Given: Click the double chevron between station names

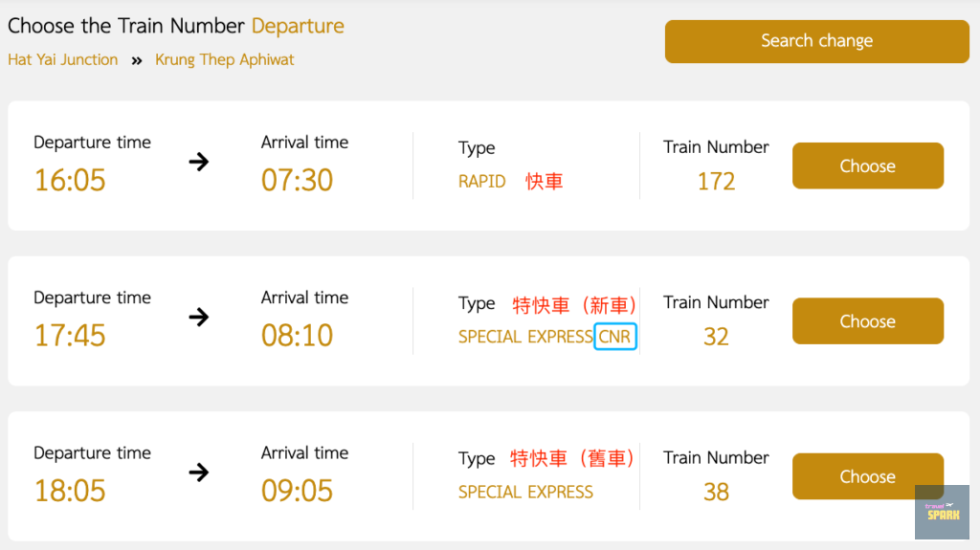Looking at the screenshot, I should (x=137, y=60).
